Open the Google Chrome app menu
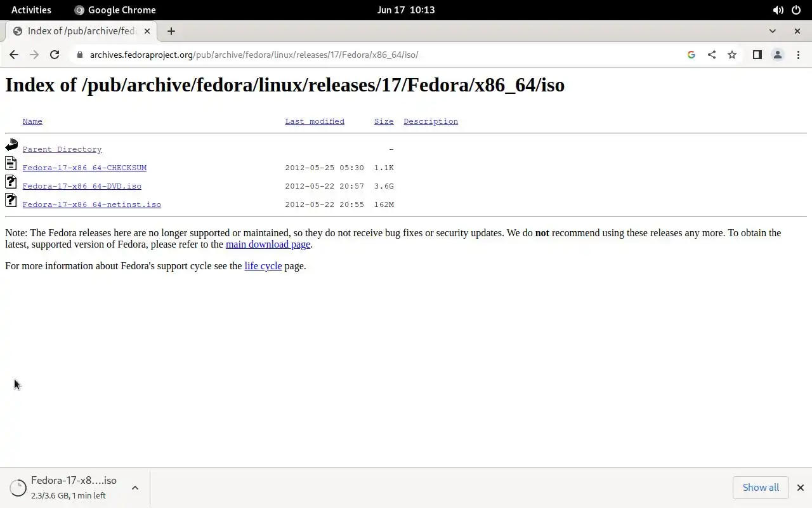This screenshot has height=508, width=812. (x=115, y=10)
